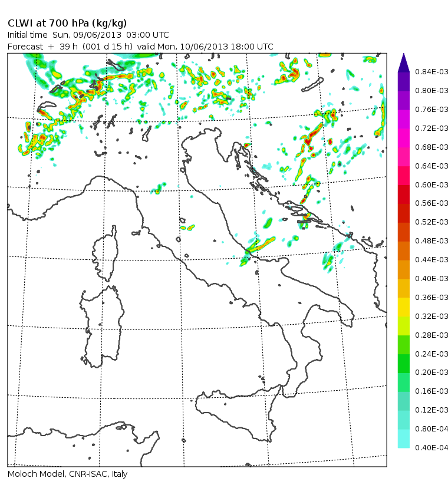Image resolution: width=448 pixels, height=488 pixels.
Task: Click the 0.40E-03 colorbar label
Action: pyautogui.click(x=431, y=279)
